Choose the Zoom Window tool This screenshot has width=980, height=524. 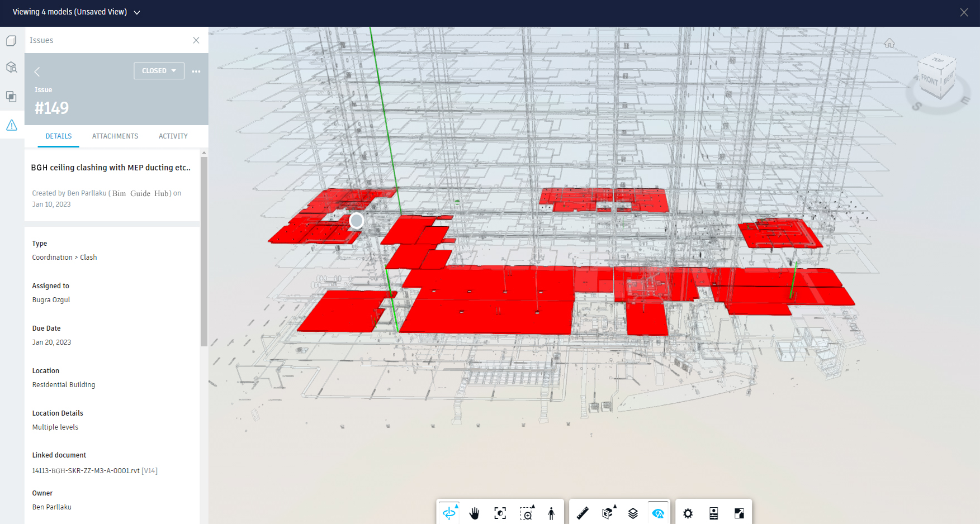[x=526, y=513]
